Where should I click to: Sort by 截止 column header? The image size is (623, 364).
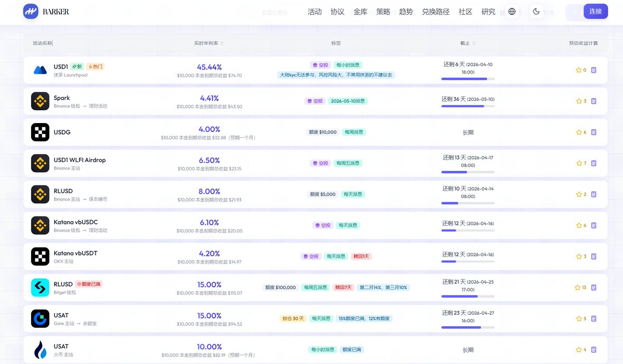(467, 43)
